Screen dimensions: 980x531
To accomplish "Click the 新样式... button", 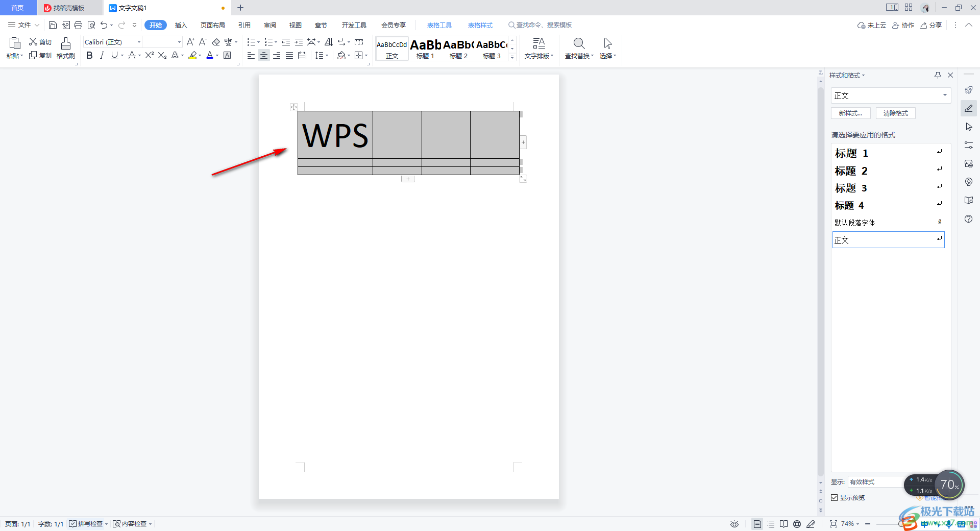I will (x=850, y=113).
